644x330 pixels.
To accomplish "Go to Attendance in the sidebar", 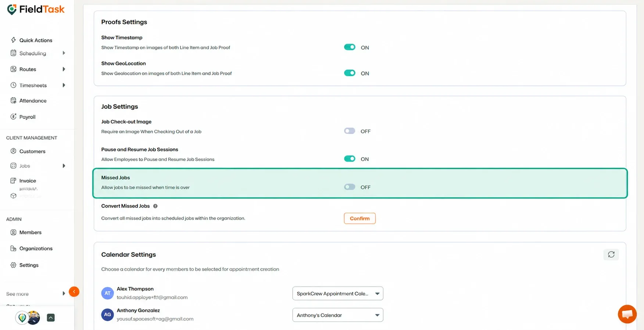I will (33, 101).
